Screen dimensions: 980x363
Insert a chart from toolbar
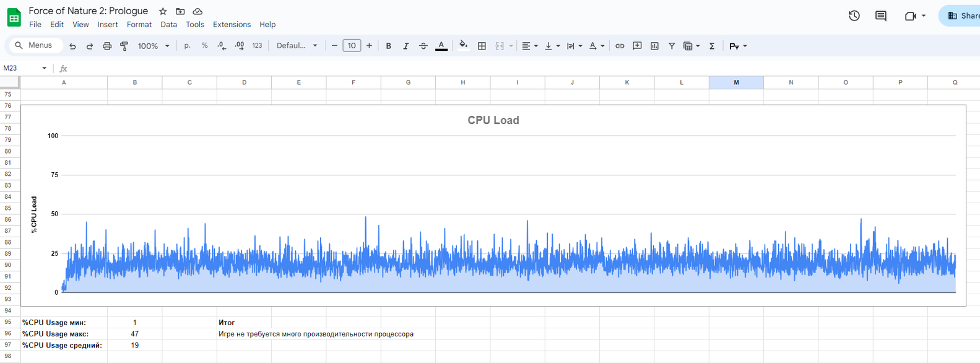(x=654, y=46)
